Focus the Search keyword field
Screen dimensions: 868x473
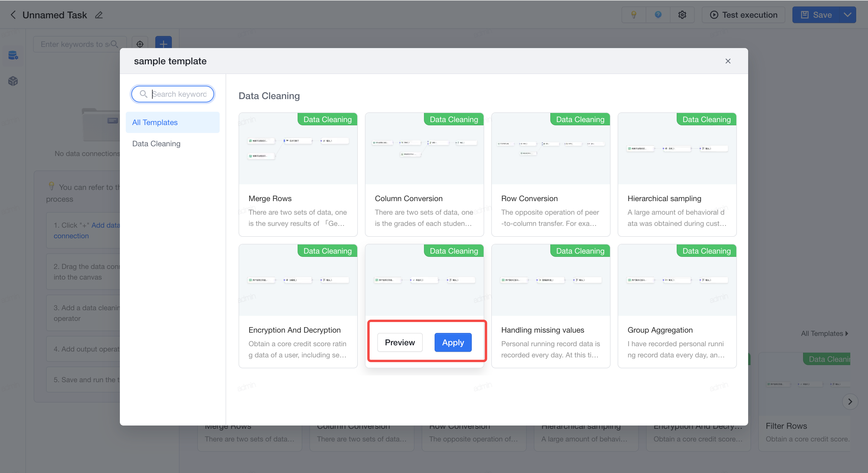tap(172, 94)
